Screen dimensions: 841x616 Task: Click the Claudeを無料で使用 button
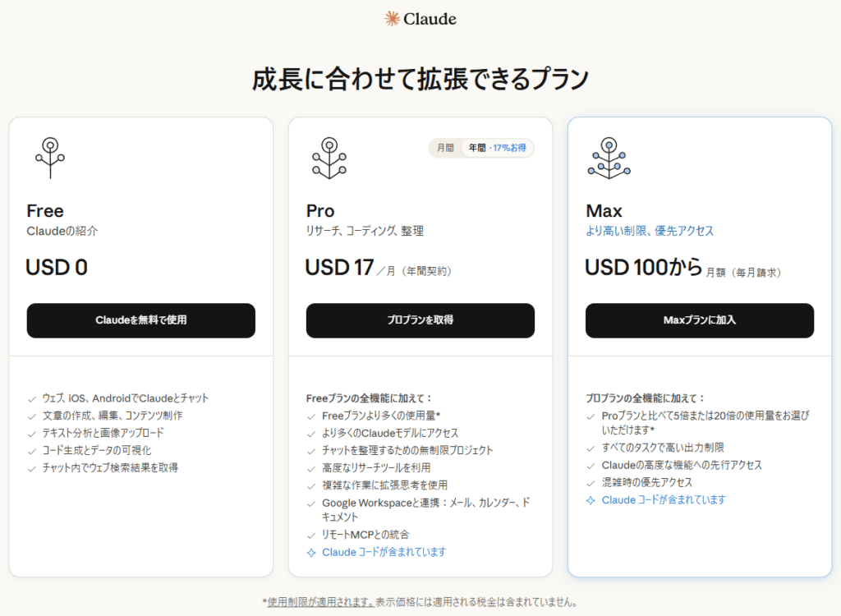point(141,320)
